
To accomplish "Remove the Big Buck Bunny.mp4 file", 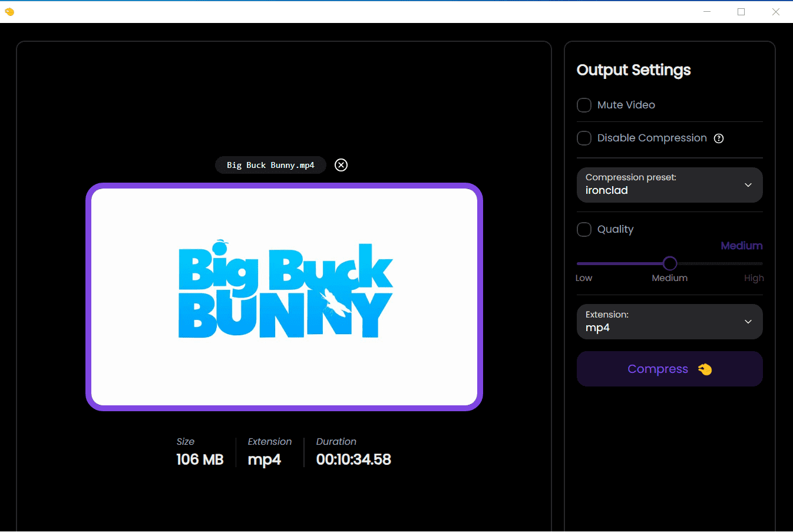I will (x=341, y=165).
